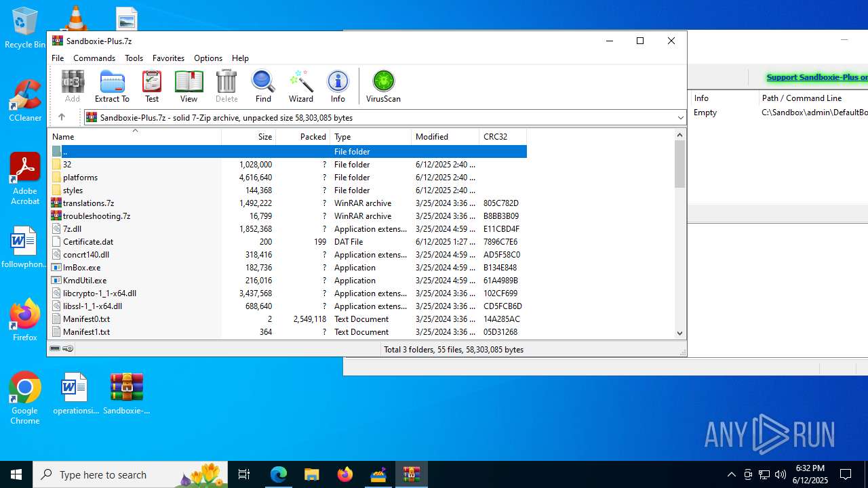Open the Find tool
The width and height of the screenshot is (868, 488).
(x=263, y=86)
